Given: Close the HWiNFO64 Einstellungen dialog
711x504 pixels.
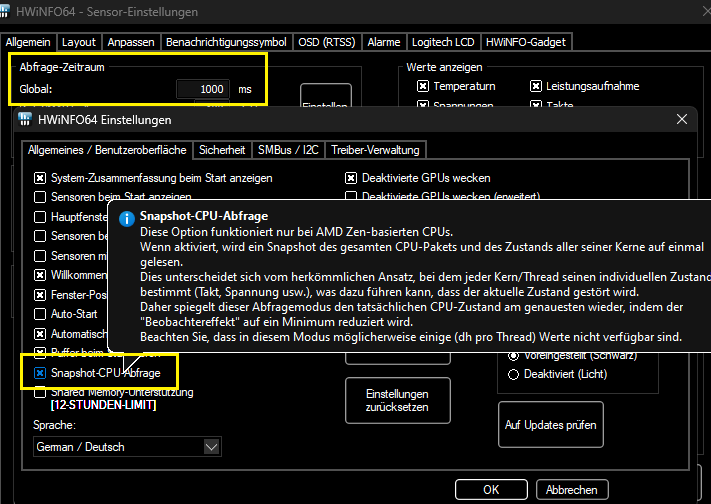Looking at the screenshot, I should (x=682, y=119).
